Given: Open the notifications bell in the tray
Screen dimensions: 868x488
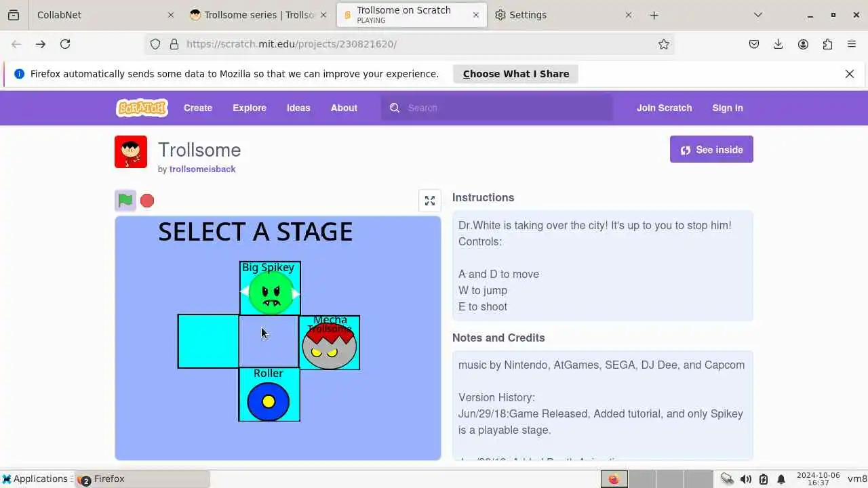Looking at the screenshot, I should point(781,479).
